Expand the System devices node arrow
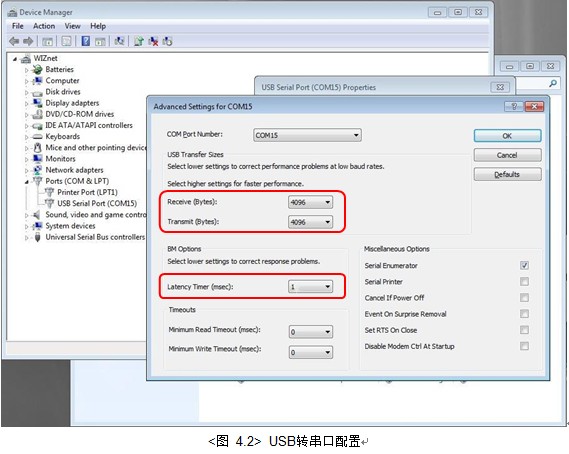 (26, 226)
